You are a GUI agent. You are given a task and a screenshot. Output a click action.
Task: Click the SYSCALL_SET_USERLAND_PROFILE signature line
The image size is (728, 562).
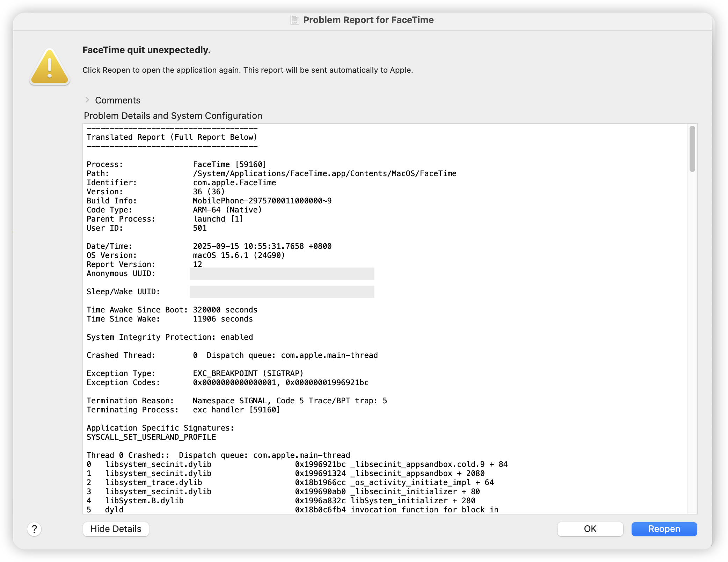tap(151, 437)
